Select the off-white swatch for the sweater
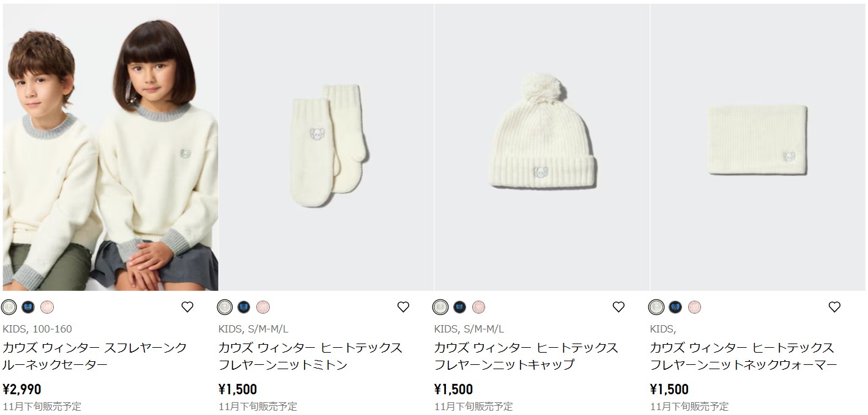This screenshot has height=415, width=868. coord(9,307)
